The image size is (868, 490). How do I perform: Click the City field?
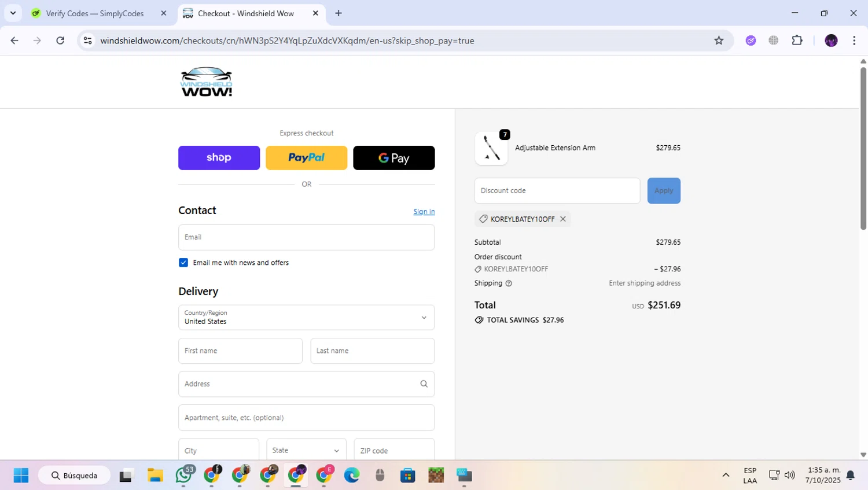click(x=219, y=450)
